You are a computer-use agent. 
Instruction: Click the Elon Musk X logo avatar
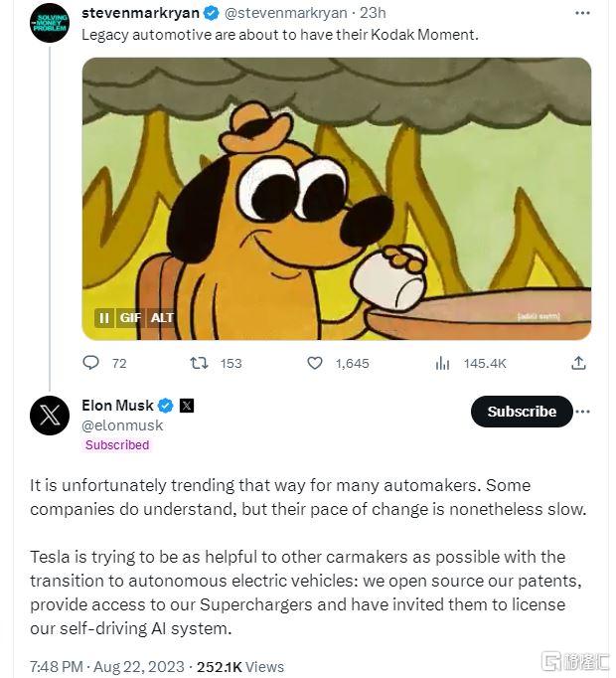pos(50,416)
